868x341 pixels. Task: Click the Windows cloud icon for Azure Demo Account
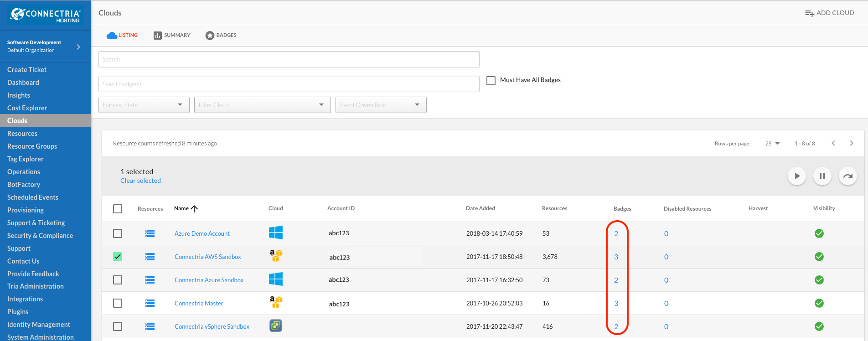[x=276, y=232]
